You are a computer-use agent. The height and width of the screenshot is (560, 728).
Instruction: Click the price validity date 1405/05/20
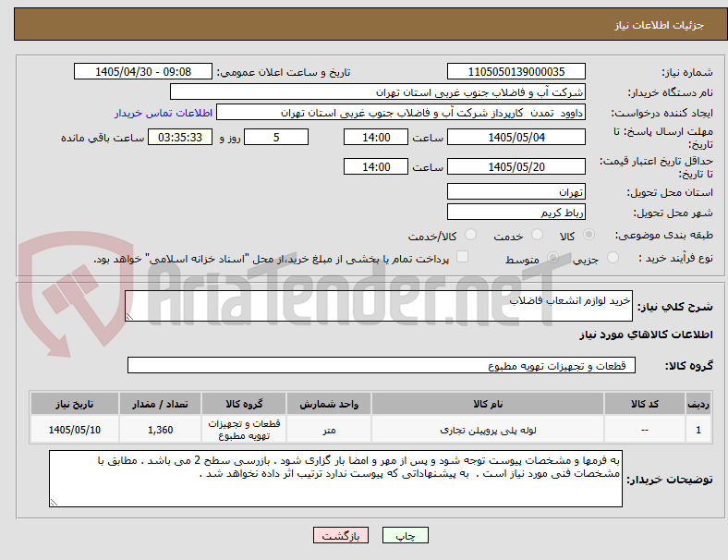point(516,166)
